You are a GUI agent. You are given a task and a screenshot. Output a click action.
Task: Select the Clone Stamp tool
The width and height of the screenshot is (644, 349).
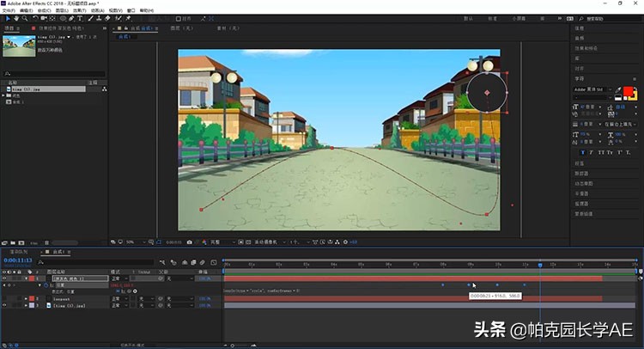pyautogui.click(x=99, y=19)
